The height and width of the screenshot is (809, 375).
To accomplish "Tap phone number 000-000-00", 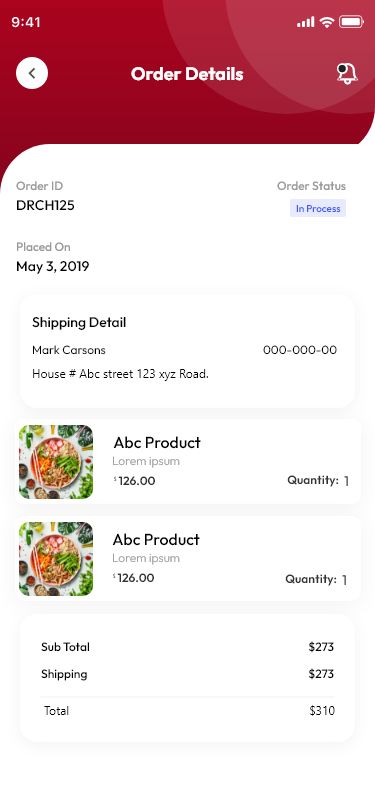I will pyautogui.click(x=300, y=350).
